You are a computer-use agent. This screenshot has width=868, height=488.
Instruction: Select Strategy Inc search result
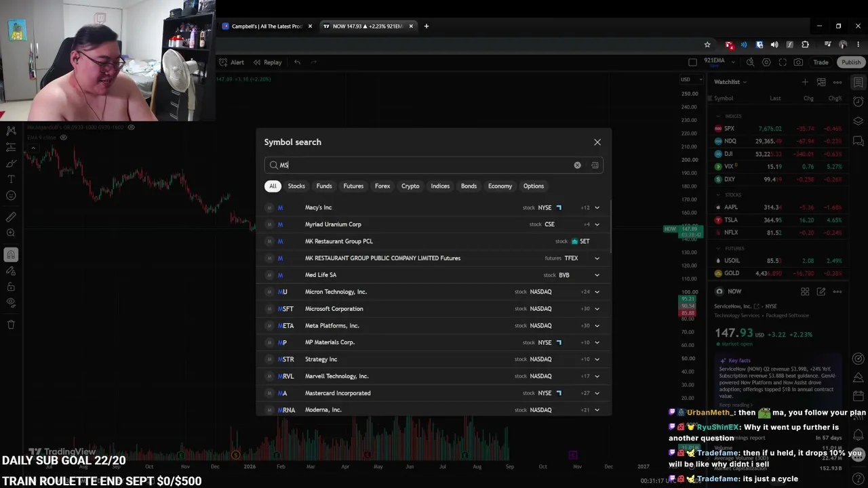pos(433,359)
